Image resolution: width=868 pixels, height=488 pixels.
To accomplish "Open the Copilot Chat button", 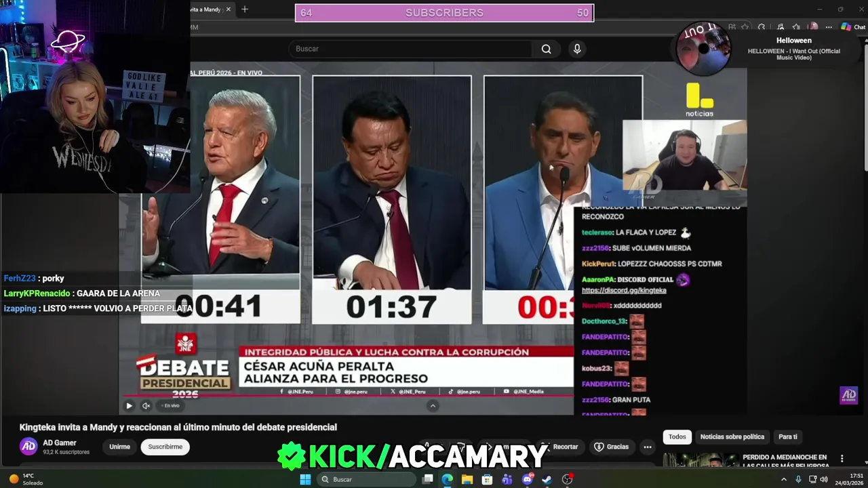I will click(853, 27).
